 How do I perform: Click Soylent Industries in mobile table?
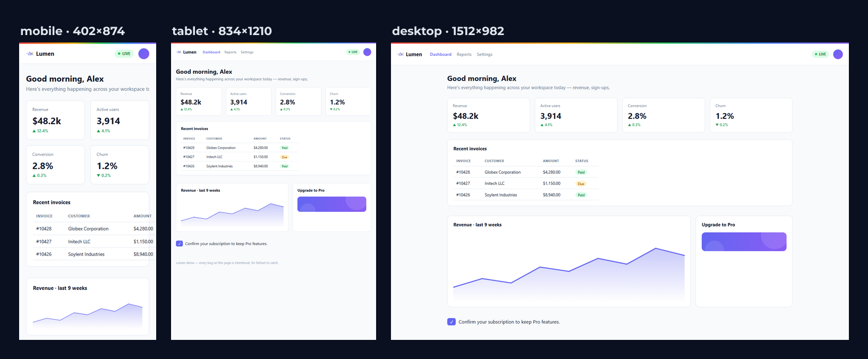coord(87,254)
